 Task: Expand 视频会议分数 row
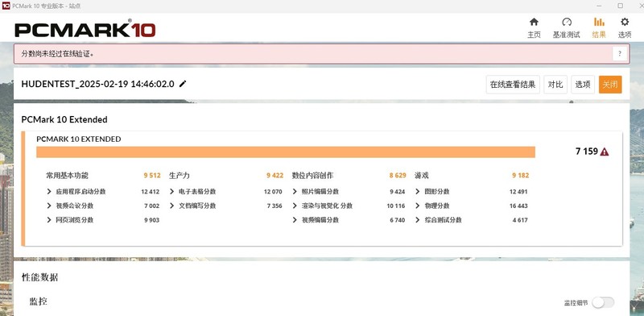point(49,206)
